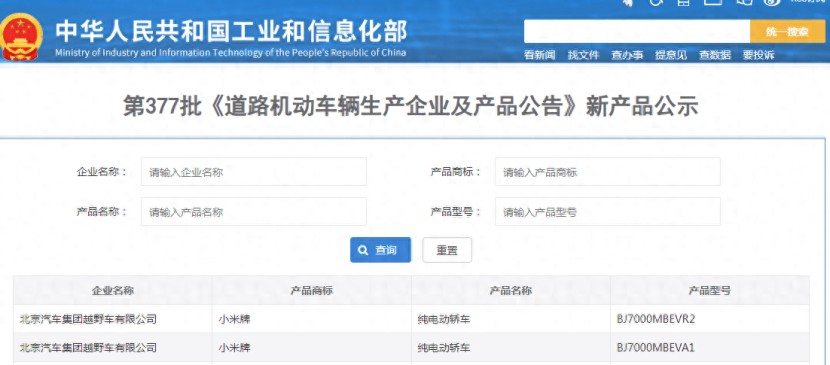This screenshot has height=365, width=830.
Task: Click the 统一搜索 button
Action: pos(788,31)
